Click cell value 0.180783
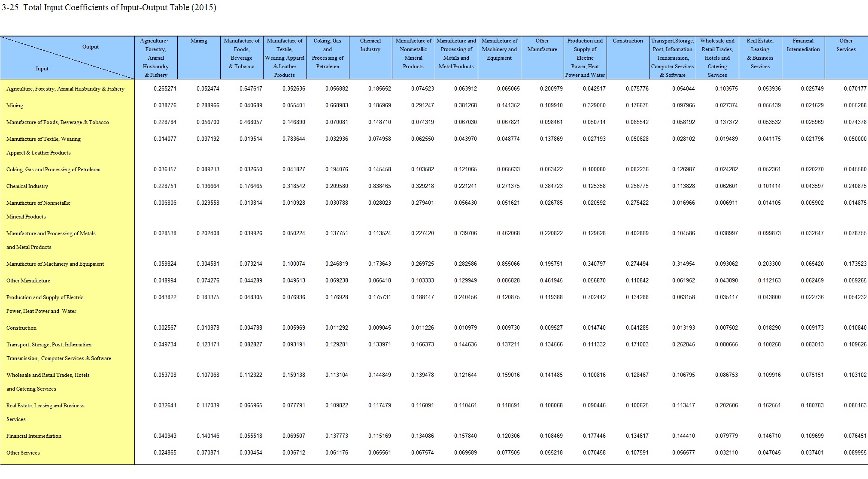The height and width of the screenshot is (479, 868). click(812, 406)
